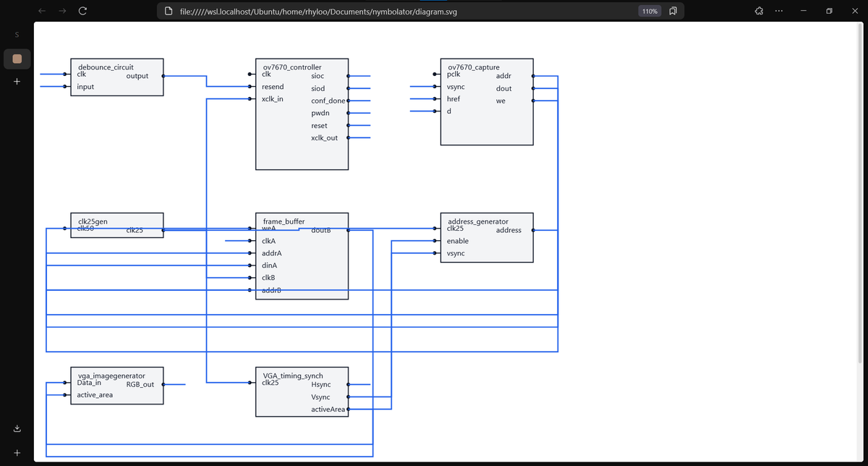Viewport: 868px width, 466px height.
Task: Click the Data_in port label
Action: coord(89,383)
